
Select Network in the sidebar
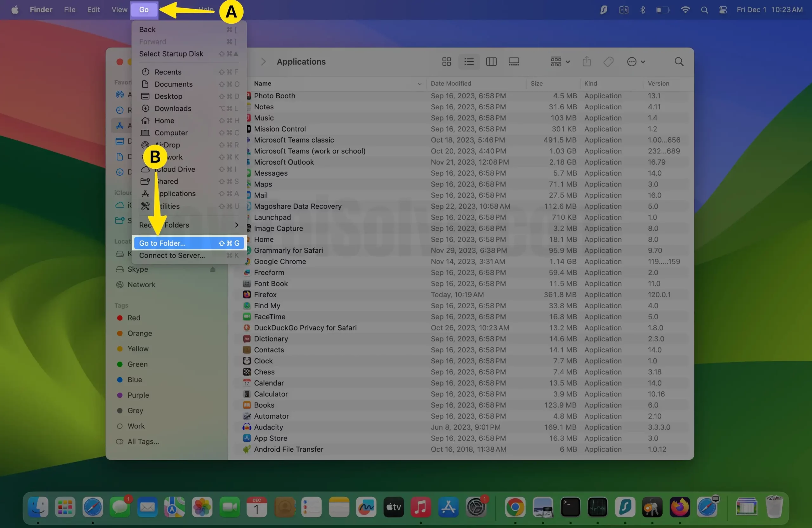tap(141, 284)
